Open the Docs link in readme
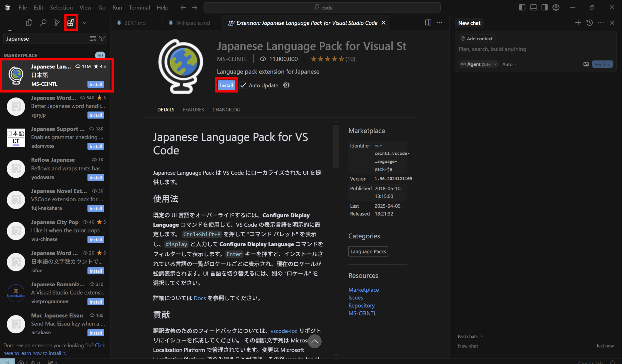Image resolution: width=622 pixels, height=364 pixels. (x=200, y=298)
